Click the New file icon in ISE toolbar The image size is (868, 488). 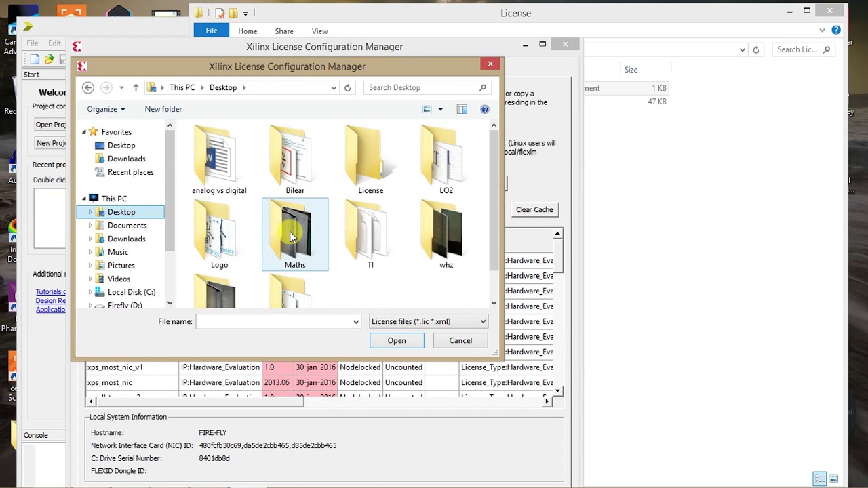pyautogui.click(x=35, y=60)
